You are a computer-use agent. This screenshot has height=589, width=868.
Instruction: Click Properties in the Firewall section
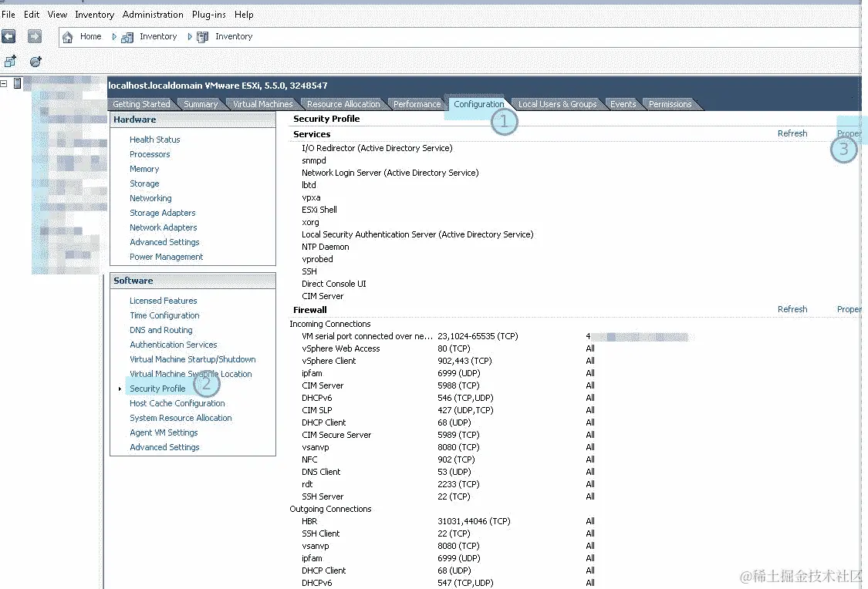[849, 309]
